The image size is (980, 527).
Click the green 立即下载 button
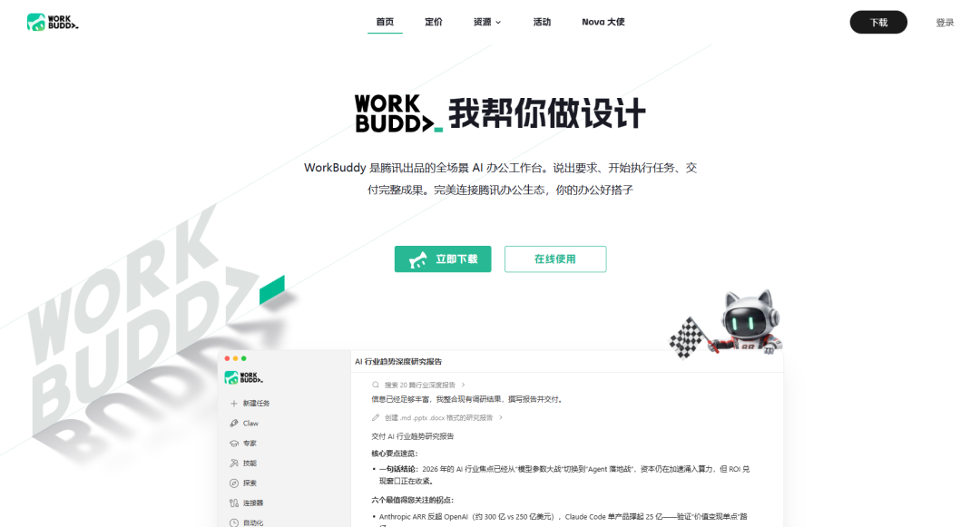pos(443,259)
